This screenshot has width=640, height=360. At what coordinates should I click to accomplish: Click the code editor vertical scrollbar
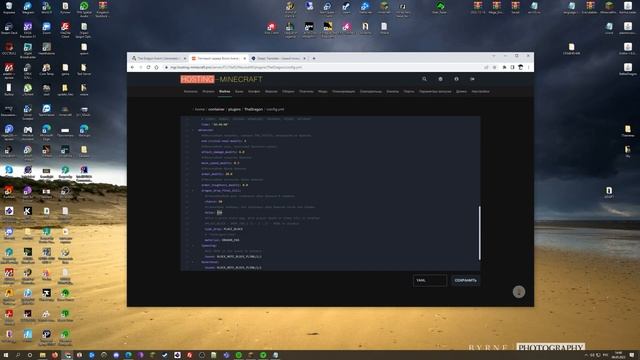[x=479, y=233]
